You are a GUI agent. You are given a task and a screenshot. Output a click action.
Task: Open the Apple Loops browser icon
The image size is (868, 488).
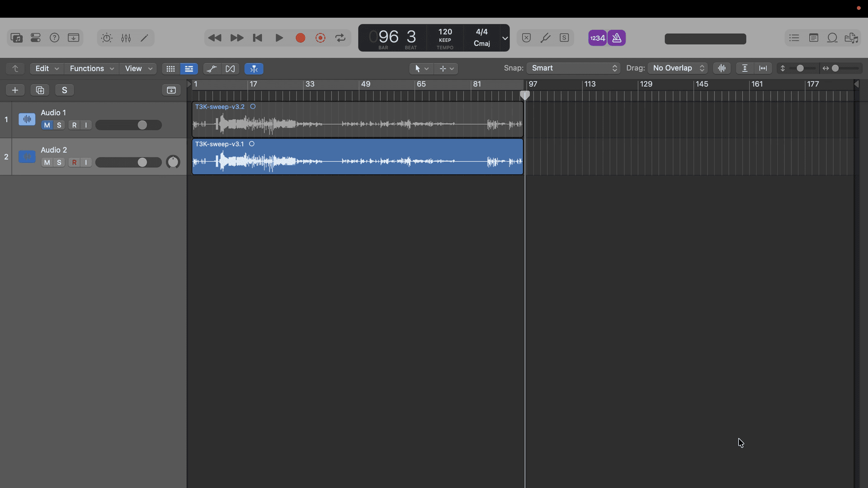832,38
